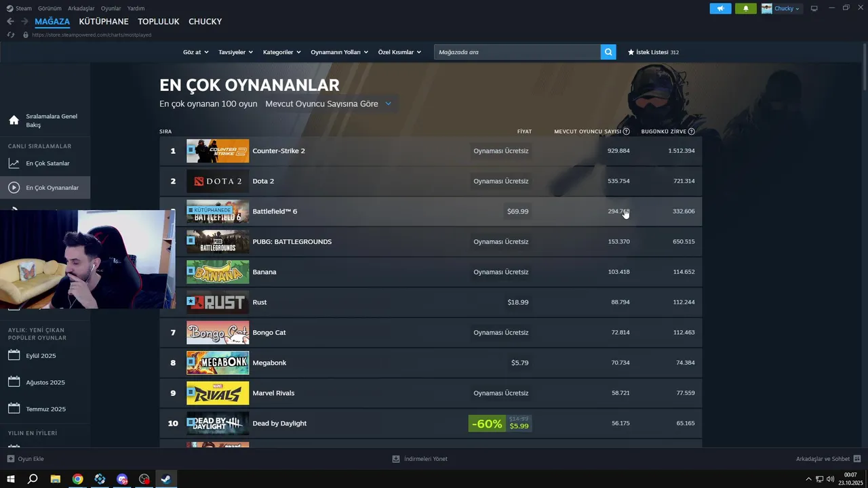Click the calendar icon beside Ağustos 2025
The width and height of the screenshot is (868, 488).
(14, 382)
